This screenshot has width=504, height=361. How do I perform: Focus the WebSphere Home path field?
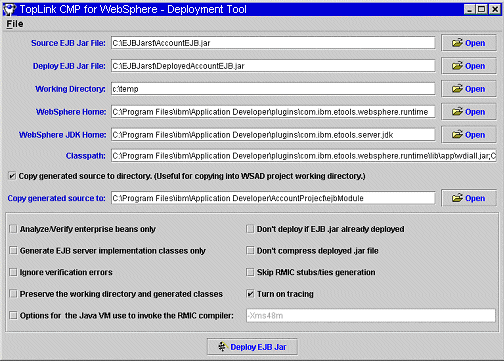pyautogui.click(x=273, y=112)
